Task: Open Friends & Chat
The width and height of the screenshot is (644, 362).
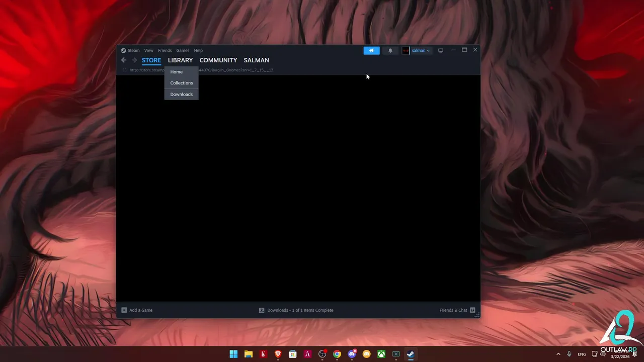Action: pos(453,310)
